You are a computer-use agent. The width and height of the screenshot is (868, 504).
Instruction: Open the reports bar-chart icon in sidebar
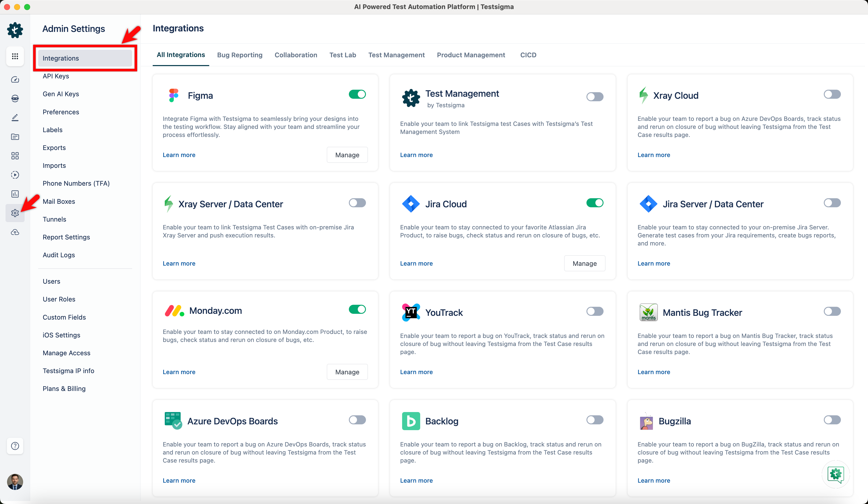tap(15, 194)
